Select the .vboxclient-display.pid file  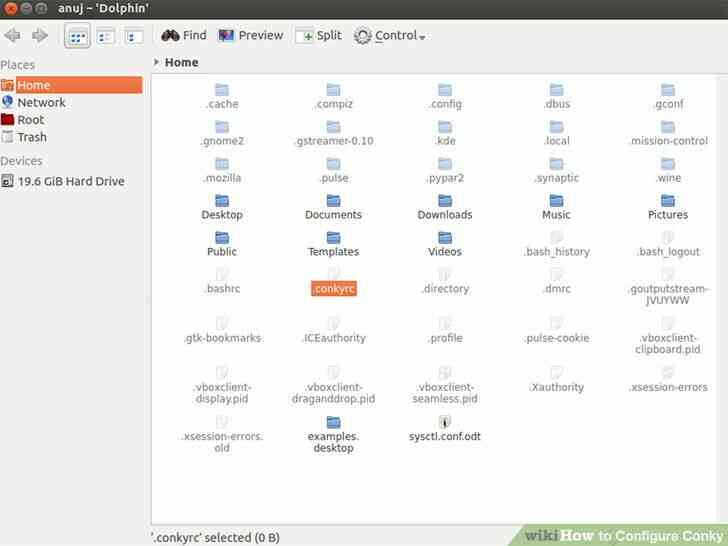(x=222, y=386)
